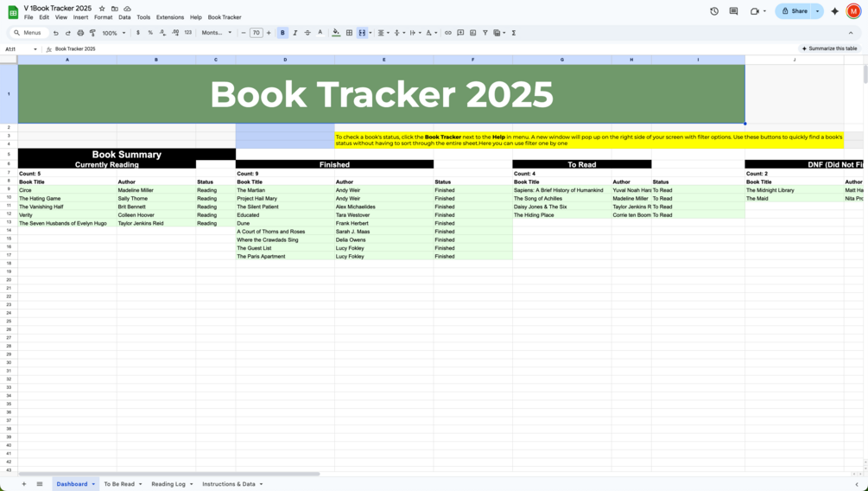
Task: Expand the side panel arrow at bottom right
Action: point(857,484)
